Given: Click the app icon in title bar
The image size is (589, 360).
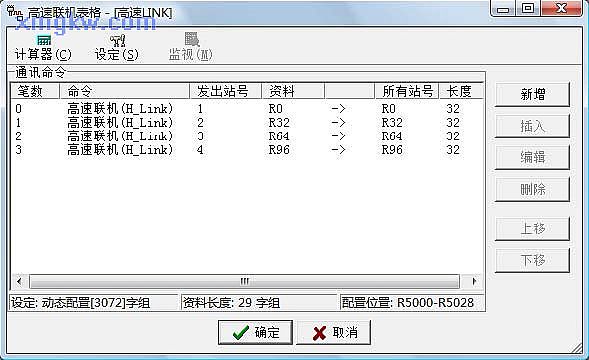Looking at the screenshot, I should [14, 12].
